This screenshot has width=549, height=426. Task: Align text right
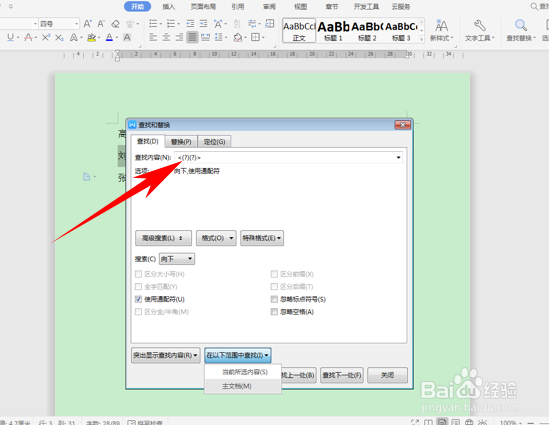pyautogui.click(x=179, y=37)
